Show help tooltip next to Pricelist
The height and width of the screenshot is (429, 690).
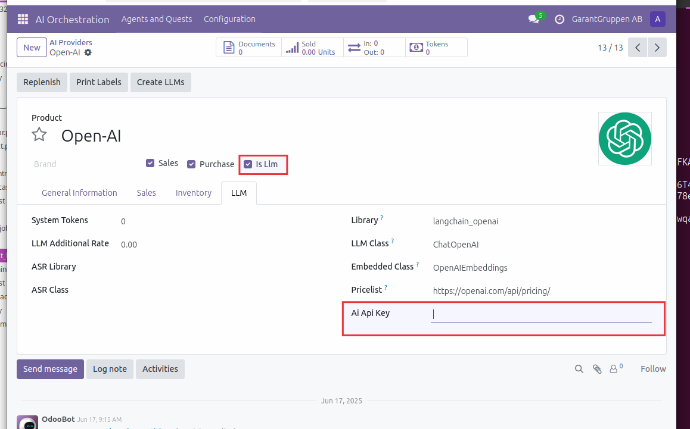(385, 287)
